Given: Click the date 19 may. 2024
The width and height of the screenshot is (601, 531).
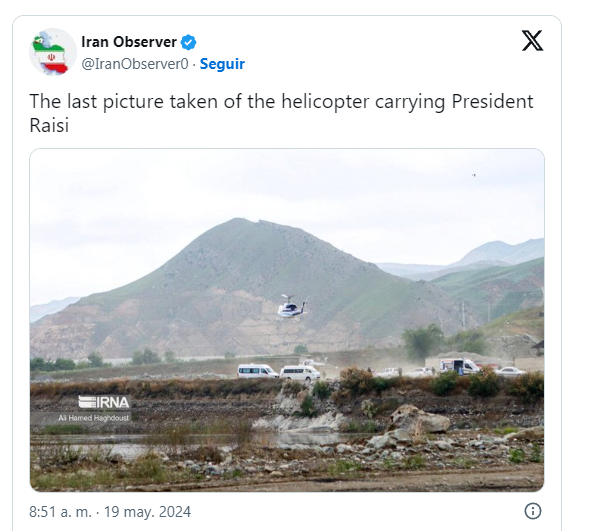Looking at the screenshot, I should 147,512.
